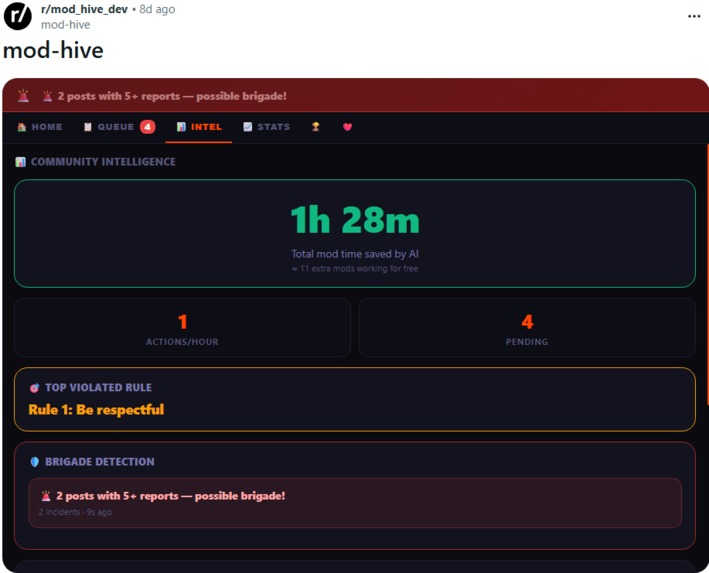Open the Stats tab

(266, 127)
